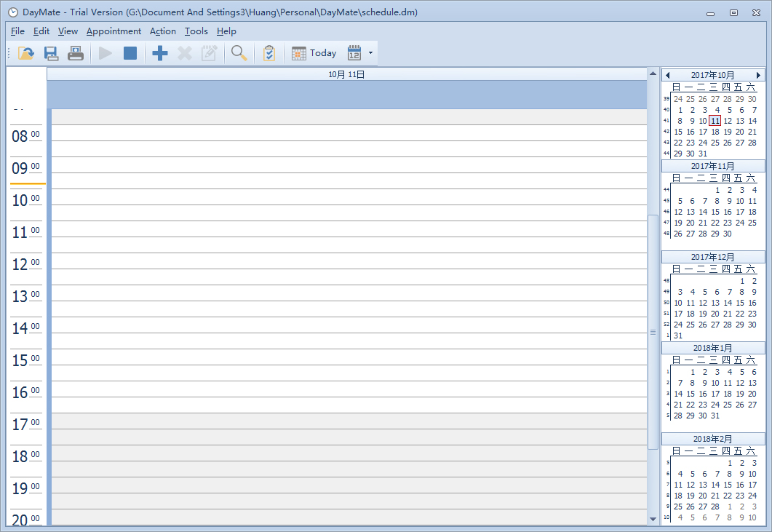The height and width of the screenshot is (532, 772).
Task: Click the all-day event area below header
Action: (346, 95)
